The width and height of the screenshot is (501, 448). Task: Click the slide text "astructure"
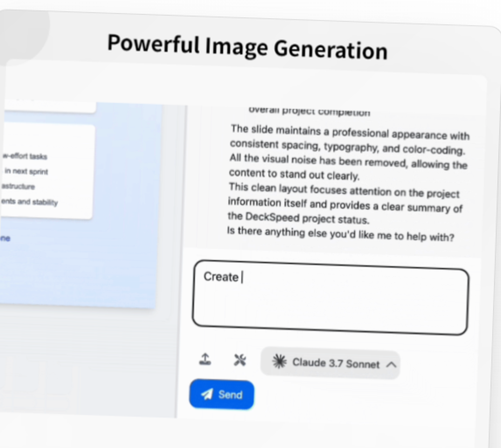(x=18, y=186)
